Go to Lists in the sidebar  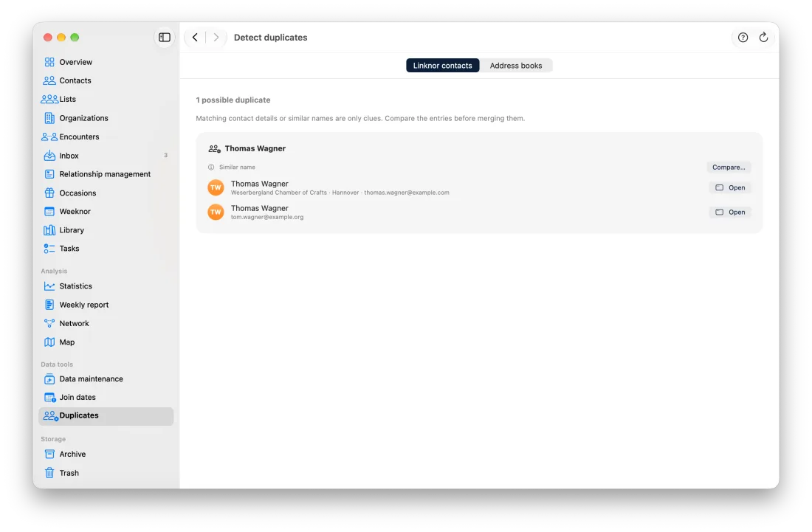pyautogui.click(x=106, y=100)
